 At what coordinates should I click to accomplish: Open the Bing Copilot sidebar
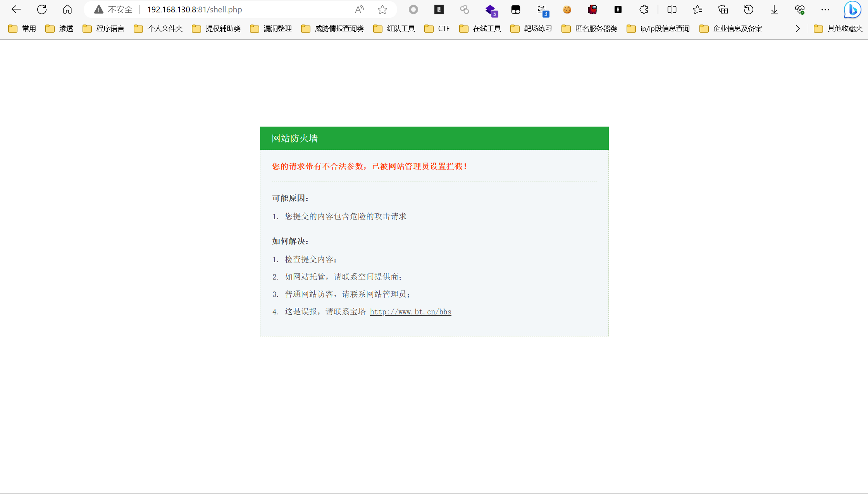852,10
